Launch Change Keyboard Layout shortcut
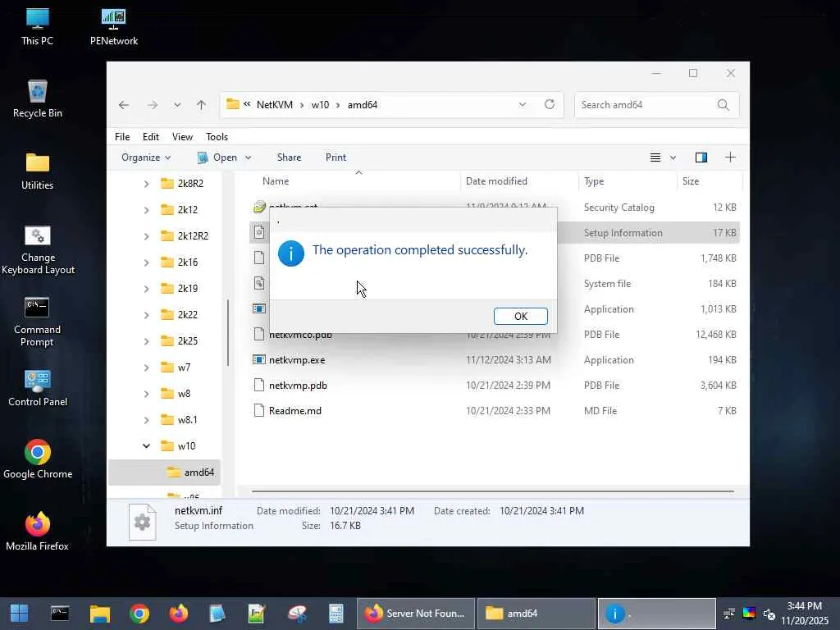This screenshot has height=630, width=840. pos(38,250)
